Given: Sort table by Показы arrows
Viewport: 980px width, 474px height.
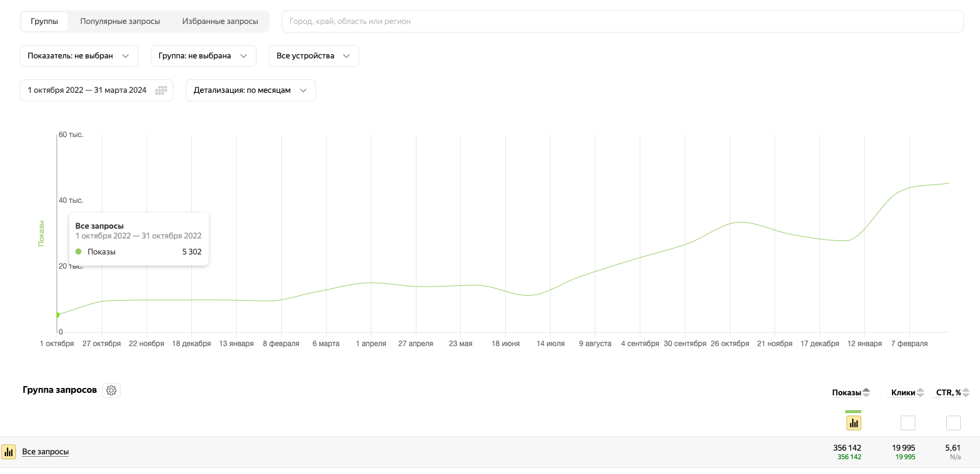Looking at the screenshot, I should tap(866, 392).
